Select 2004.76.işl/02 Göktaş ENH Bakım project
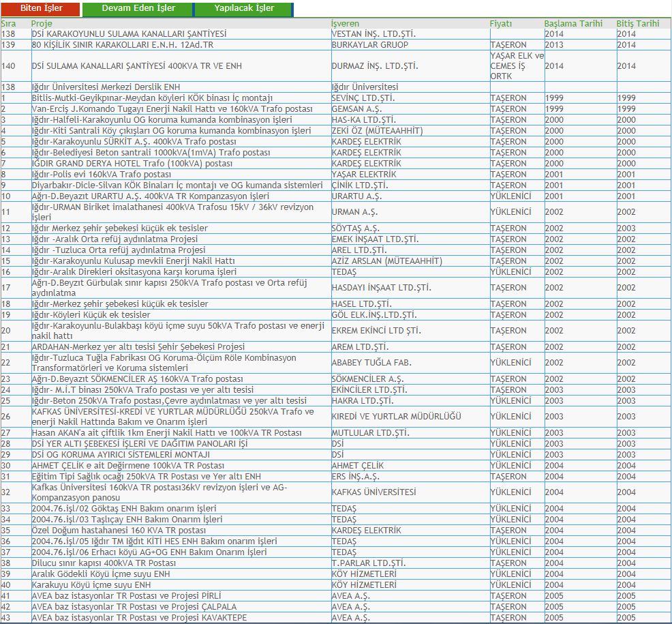The height and width of the screenshot is (624, 672). pyautogui.click(x=181, y=509)
